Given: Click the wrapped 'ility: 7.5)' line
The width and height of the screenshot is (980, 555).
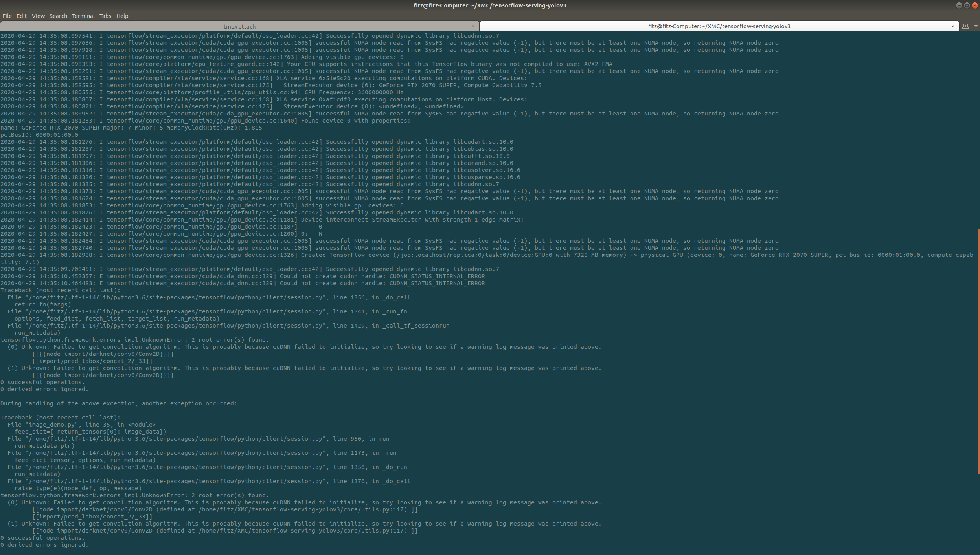Looking at the screenshot, I should 20,262.
